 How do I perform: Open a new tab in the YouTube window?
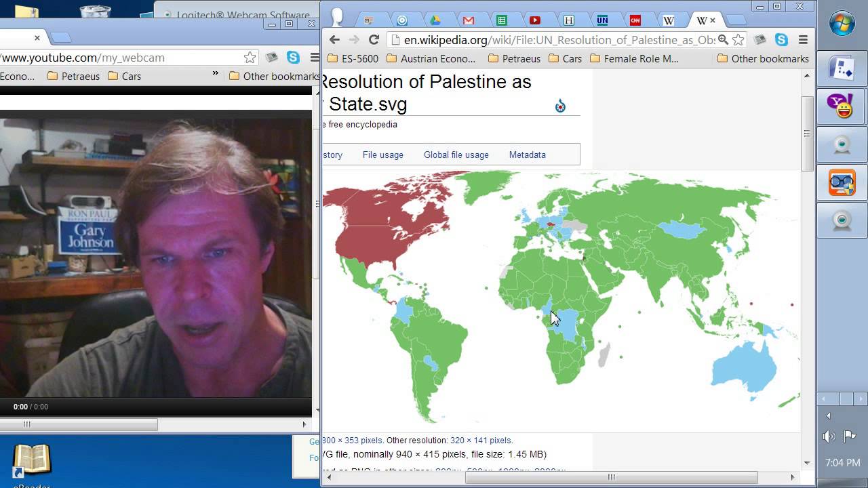[x=60, y=38]
